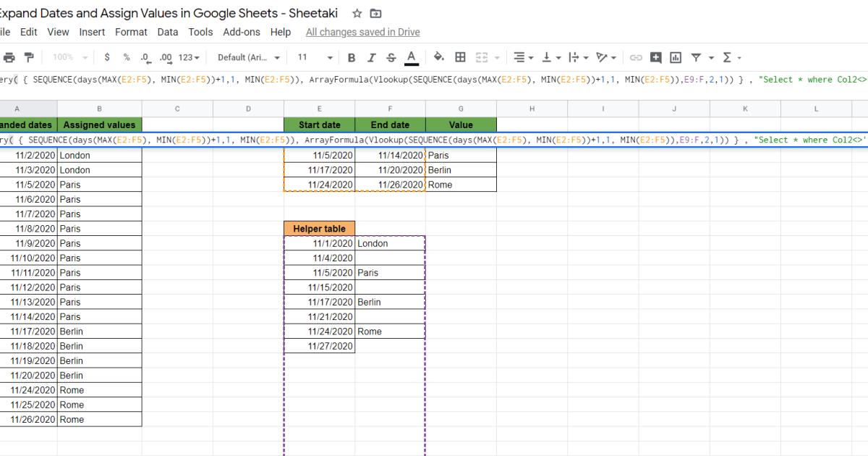Open the more number formats dropdown
The height and width of the screenshot is (456, 868).
[x=189, y=56]
